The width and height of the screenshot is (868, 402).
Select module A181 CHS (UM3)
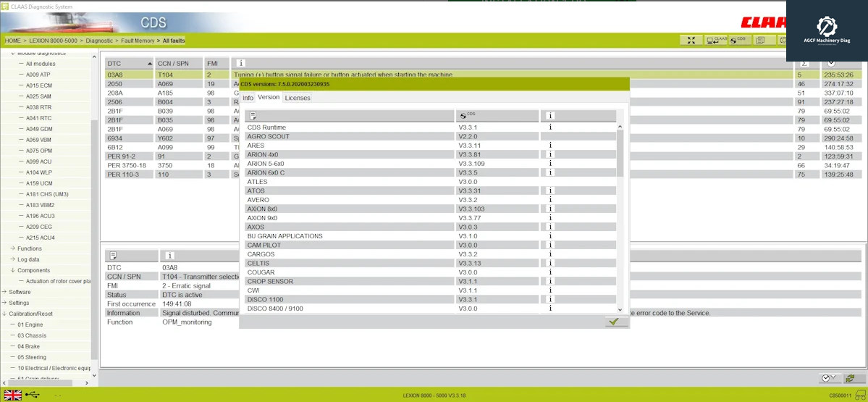pos(47,194)
